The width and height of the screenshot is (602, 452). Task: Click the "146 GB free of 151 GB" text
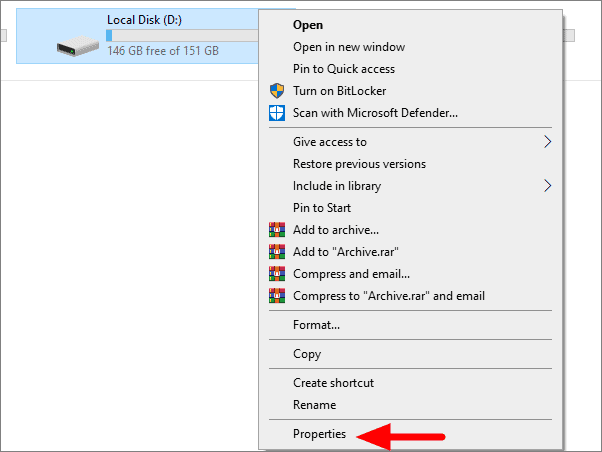(163, 51)
